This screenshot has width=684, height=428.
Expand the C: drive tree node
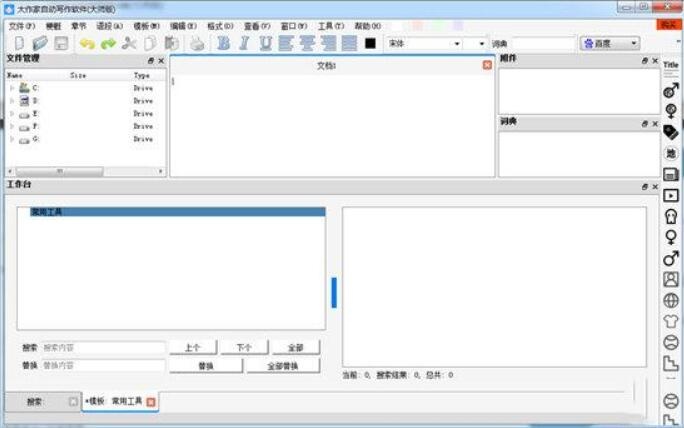pos(12,88)
